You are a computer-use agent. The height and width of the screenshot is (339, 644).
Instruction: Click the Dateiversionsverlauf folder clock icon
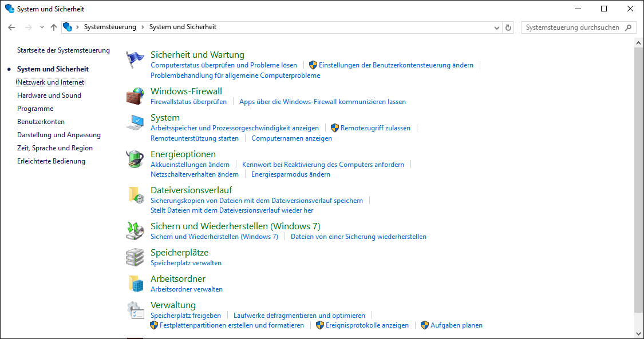(135, 195)
